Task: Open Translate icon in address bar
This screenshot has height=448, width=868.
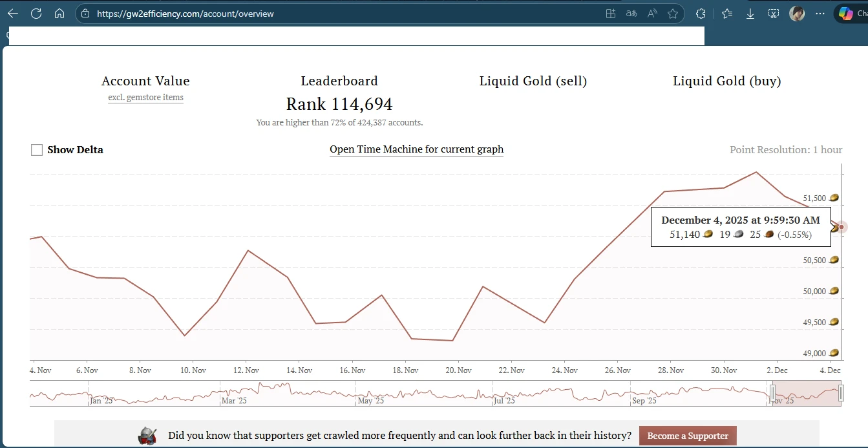Action: 631,14
